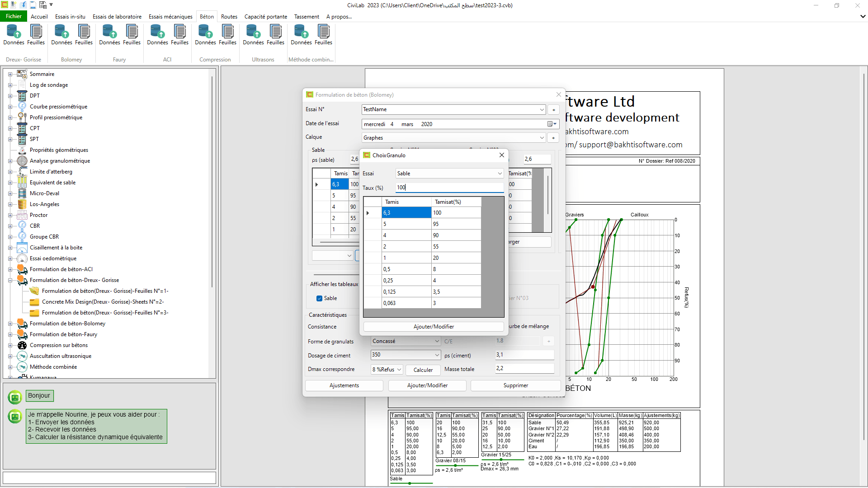The image size is (868, 488).
Task: Click the Micro-Deval tree icon
Action: [22, 193]
